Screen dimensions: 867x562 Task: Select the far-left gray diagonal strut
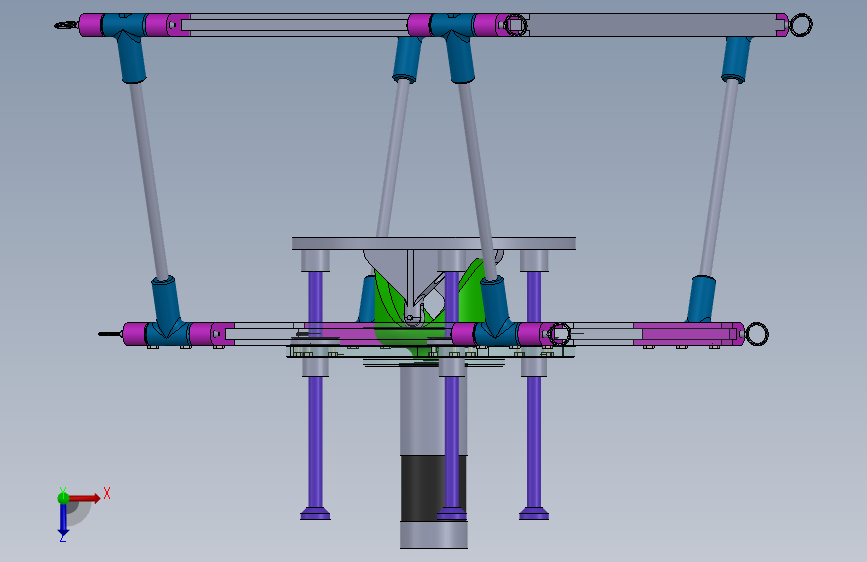coord(149,179)
